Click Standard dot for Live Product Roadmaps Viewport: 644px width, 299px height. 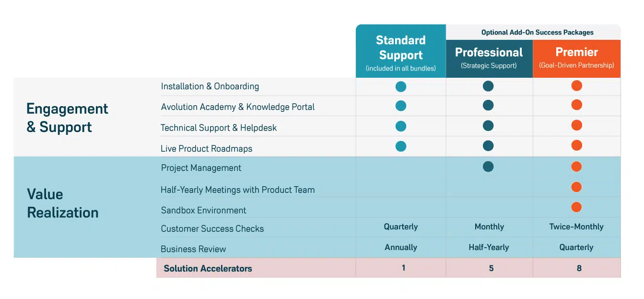click(401, 146)
